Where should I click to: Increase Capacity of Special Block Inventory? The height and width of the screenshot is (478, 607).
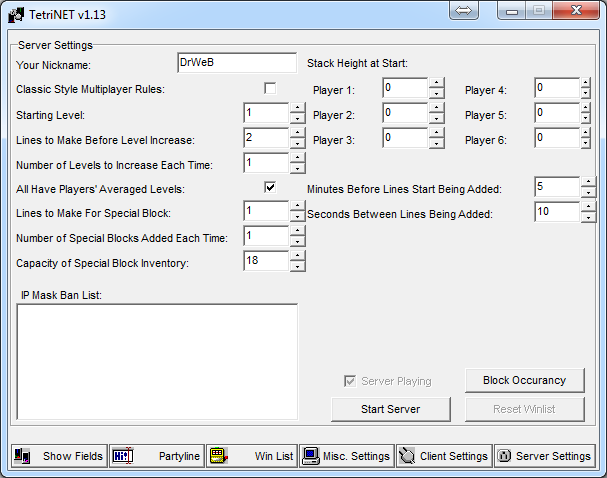pos(297,255)
